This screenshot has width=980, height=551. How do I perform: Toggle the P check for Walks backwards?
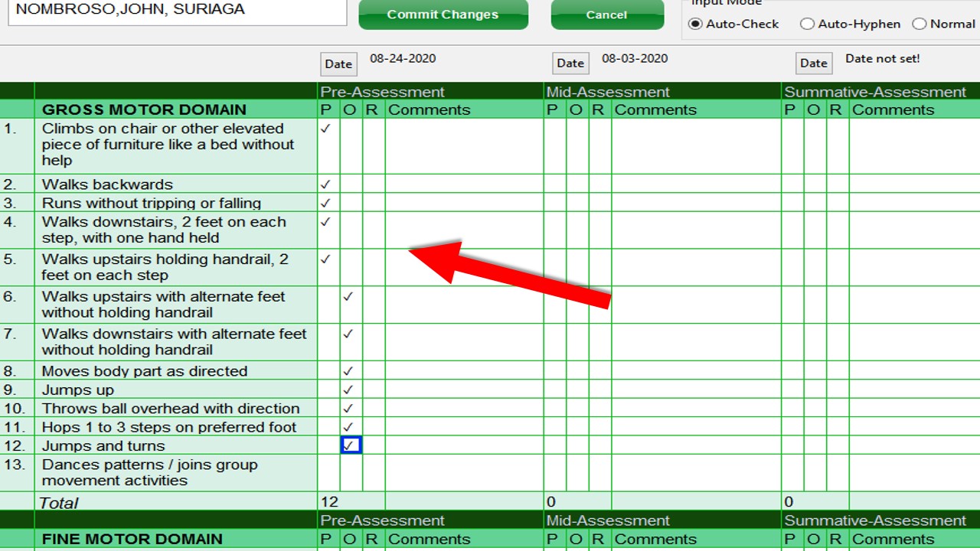click(328, 184)
